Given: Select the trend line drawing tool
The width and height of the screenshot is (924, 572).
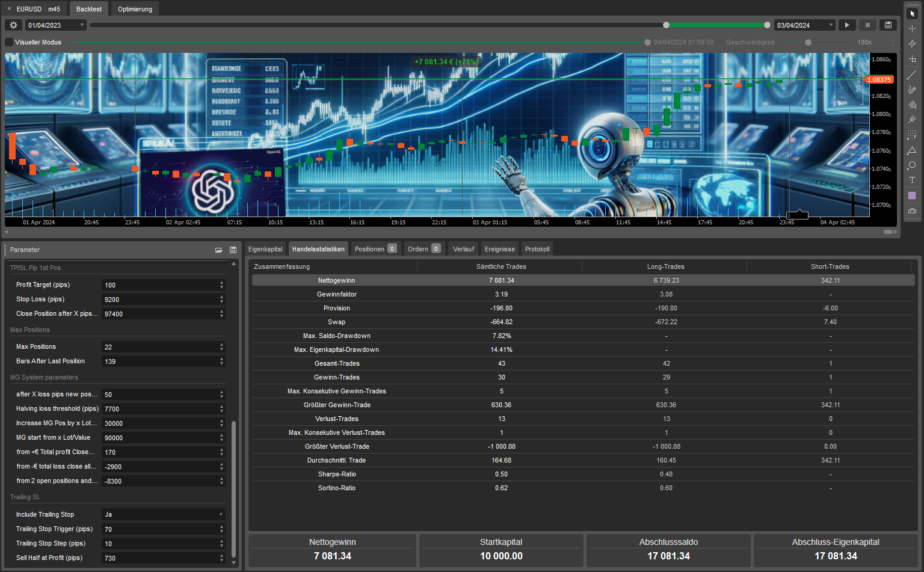Looking at the screenshot, I should click(x=912, y=75).
